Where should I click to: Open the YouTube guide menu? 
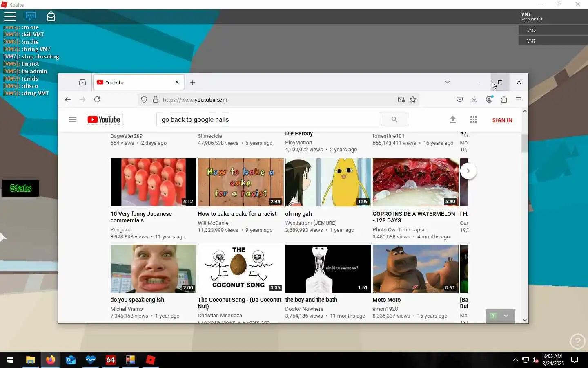73,119
